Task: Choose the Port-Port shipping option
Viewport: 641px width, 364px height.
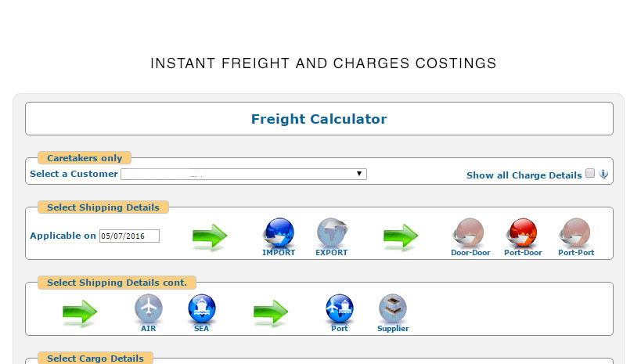Action: coord(575,232)
